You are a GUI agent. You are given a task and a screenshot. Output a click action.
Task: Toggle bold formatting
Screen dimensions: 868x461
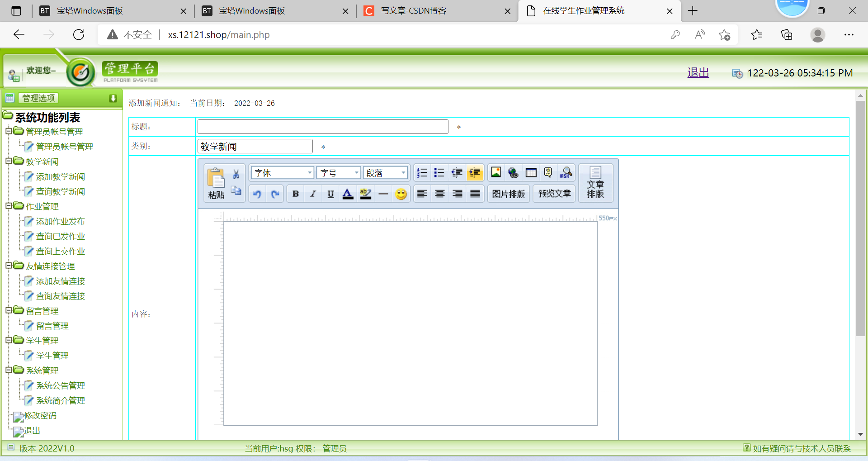click(295, 194)
